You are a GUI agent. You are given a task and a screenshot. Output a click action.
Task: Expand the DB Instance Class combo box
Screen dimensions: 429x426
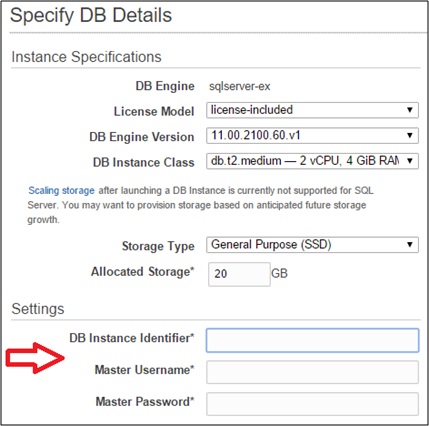click(312, 161)
